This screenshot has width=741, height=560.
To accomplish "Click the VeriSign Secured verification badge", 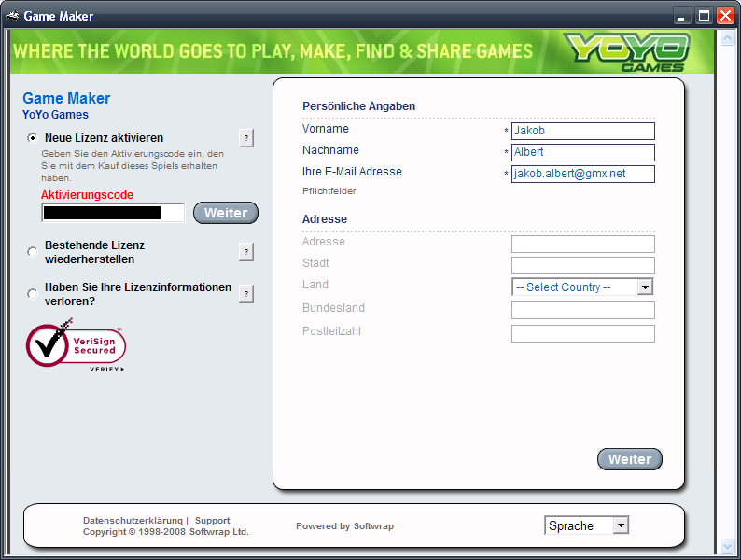I will 76,345.
